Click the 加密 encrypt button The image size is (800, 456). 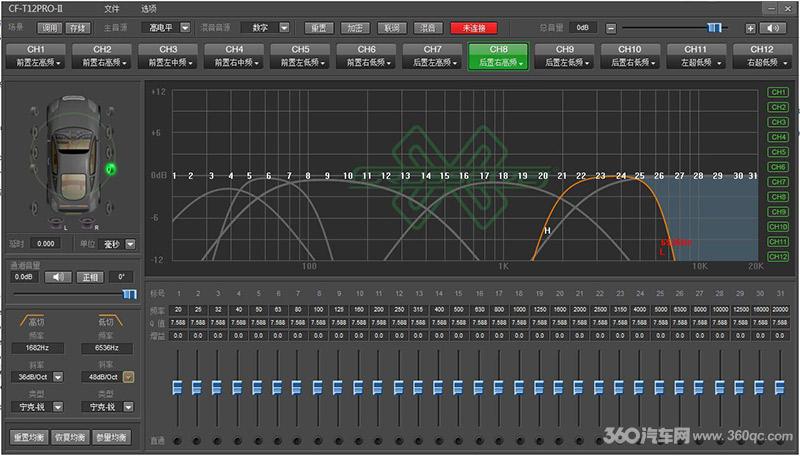[x=355, y=28]
